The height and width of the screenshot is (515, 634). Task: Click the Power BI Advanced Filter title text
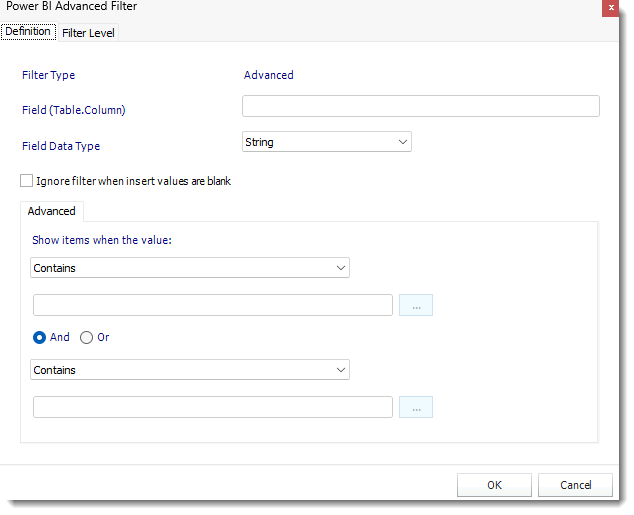click(71, 6)
